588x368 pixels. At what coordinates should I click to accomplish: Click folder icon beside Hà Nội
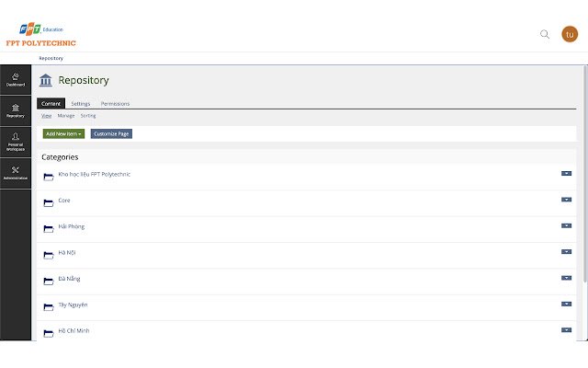(49, 255)
